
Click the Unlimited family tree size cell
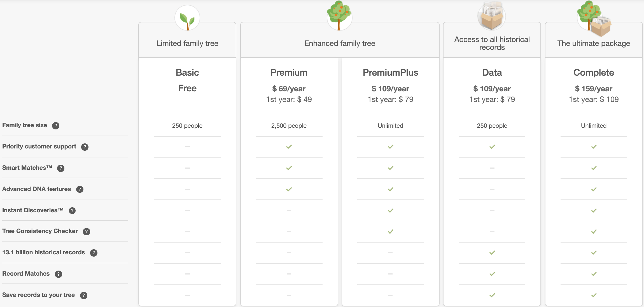(x=390, y=125)
